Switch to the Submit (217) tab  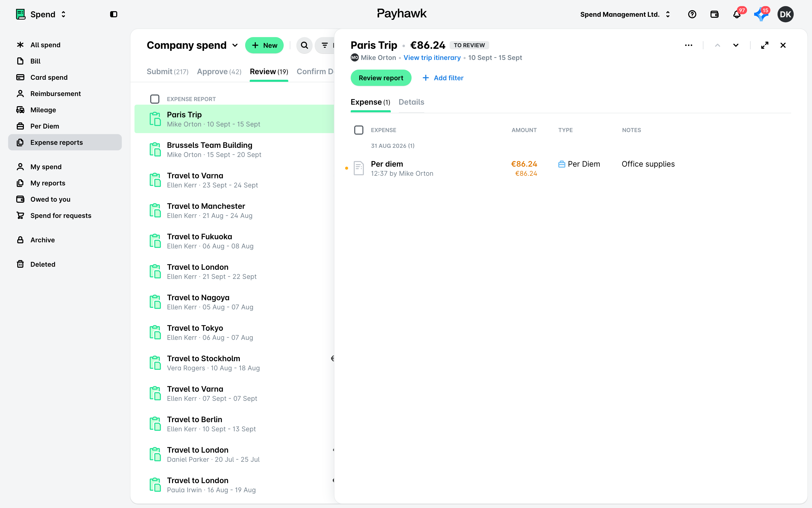click(x=167, y=72)
